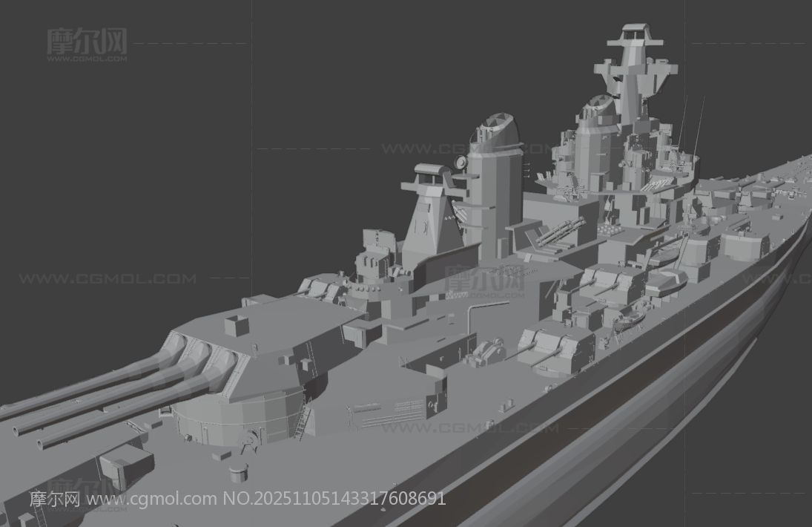Click the 摩尔网 logo in top-left corner
The width and height of the screenshot is (812, 527).
[87, 43]
